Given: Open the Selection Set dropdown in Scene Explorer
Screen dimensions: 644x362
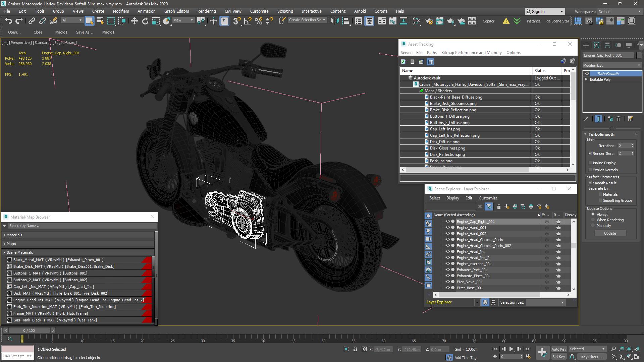Looking at the screenshot, I should pos(545,302).
